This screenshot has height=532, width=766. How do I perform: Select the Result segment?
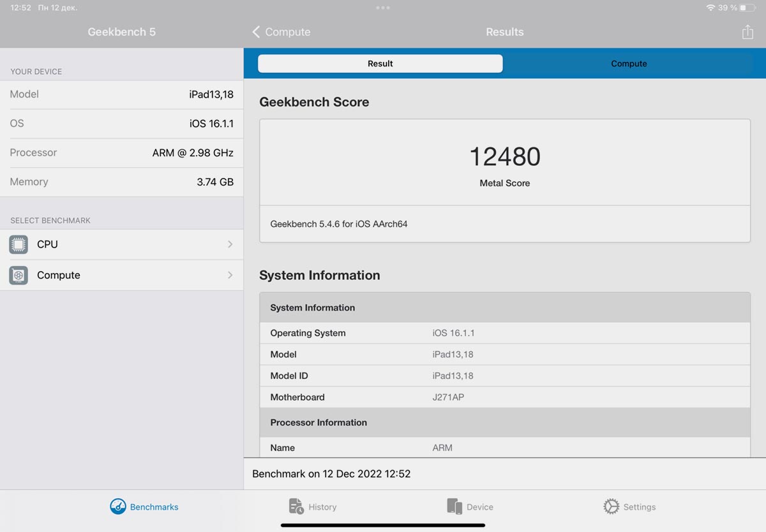[x=380, y=64]
